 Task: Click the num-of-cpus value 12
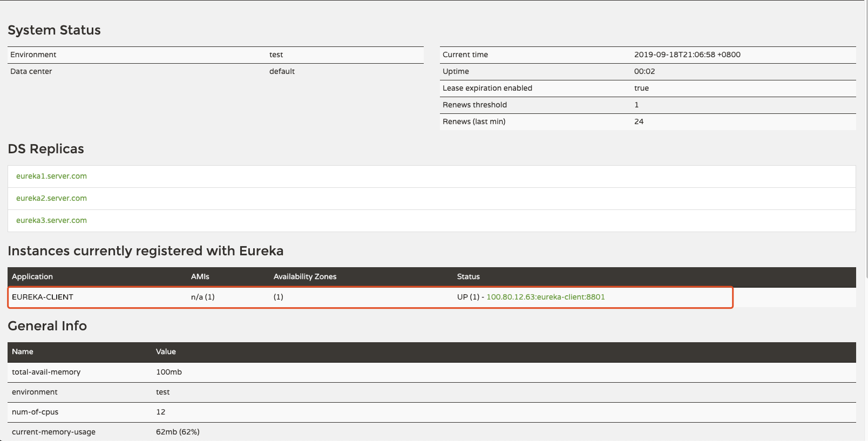point(161,412)
